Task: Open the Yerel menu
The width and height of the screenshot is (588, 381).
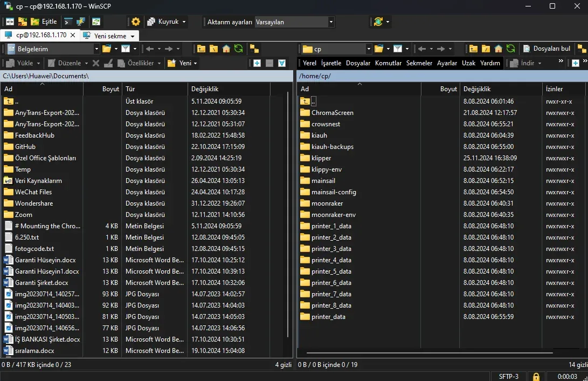Action: [x=309, y=63]
